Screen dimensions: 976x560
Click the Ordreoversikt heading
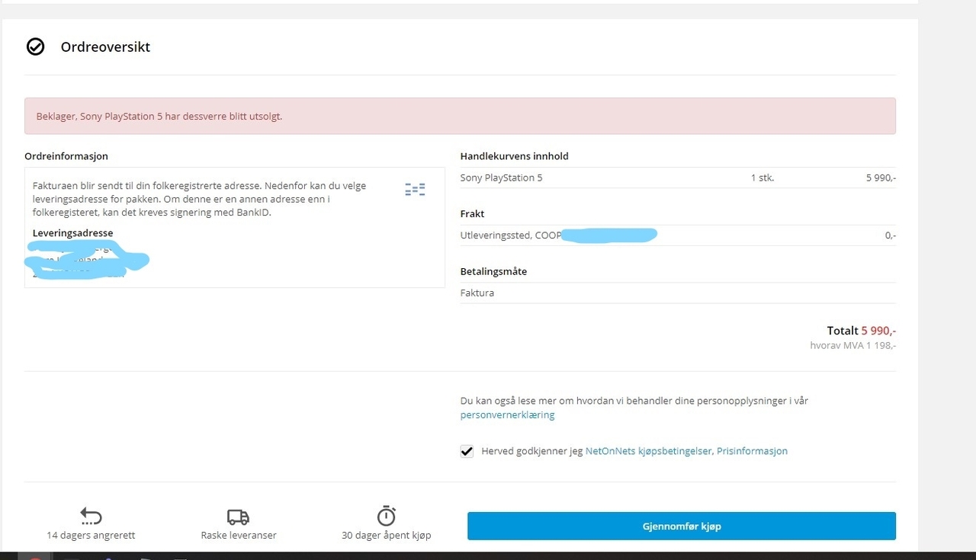[105, 46]
